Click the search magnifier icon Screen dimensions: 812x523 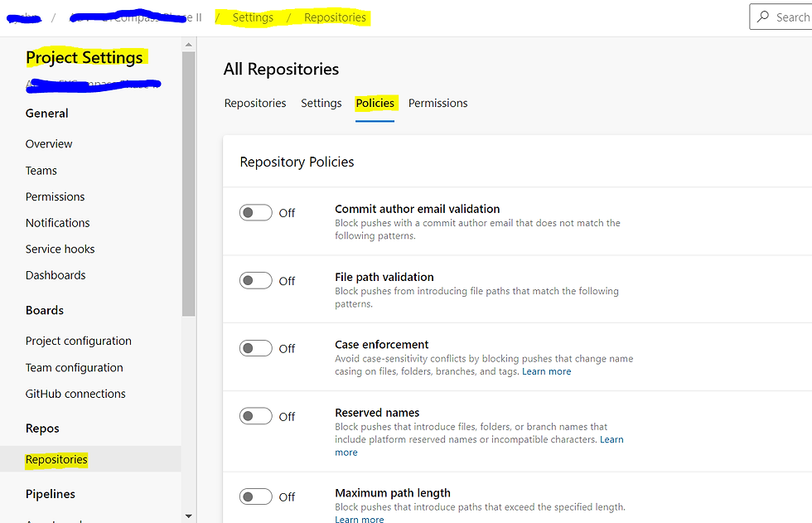pyautogui.click(x=763, y=17)
